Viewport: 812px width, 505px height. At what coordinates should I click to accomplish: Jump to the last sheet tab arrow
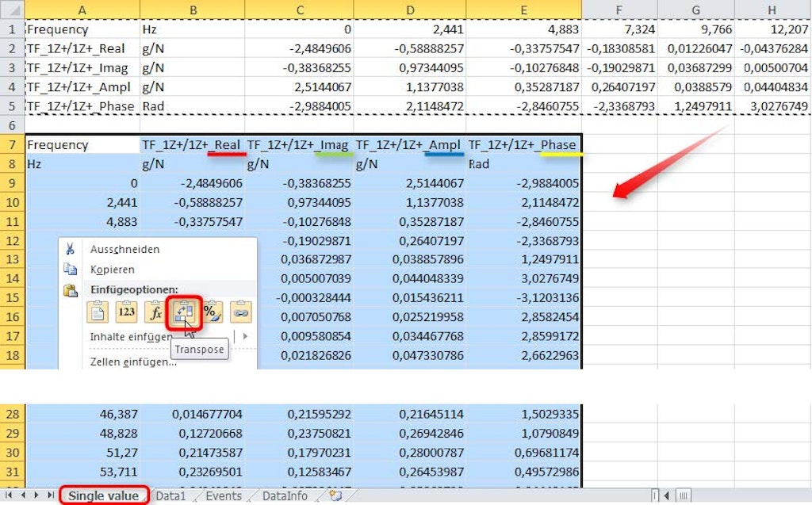coord(50,495)
